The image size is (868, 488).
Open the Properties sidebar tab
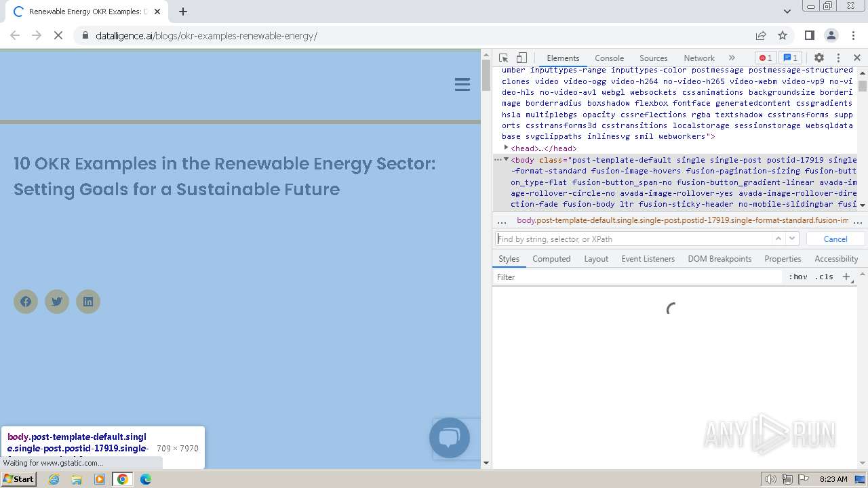click(783, 259)
